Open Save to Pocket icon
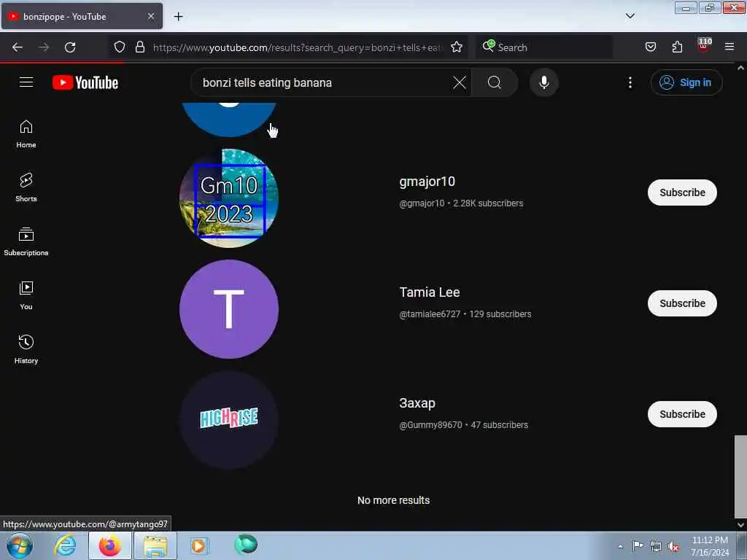 click(651, 47)
